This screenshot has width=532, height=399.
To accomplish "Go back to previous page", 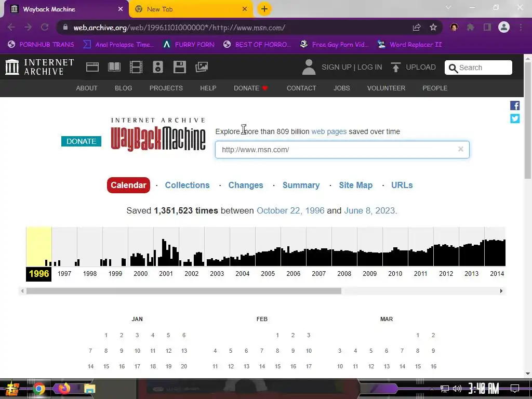I will [x=11, y=27].
